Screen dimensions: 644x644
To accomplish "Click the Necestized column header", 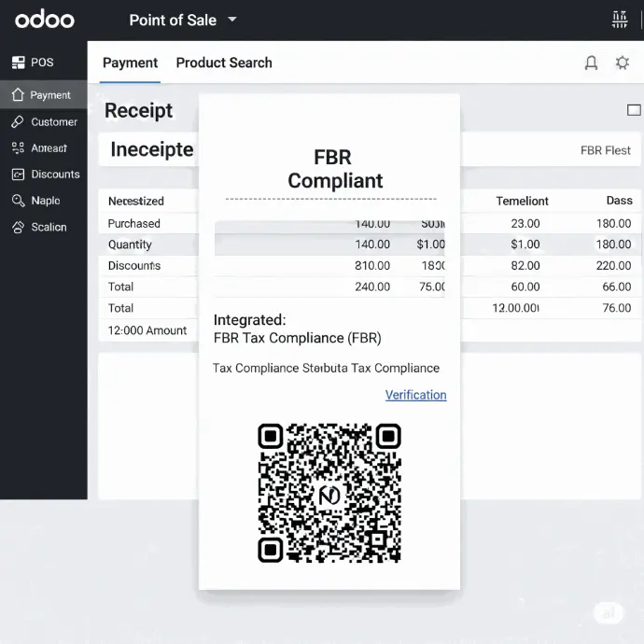I will point(136,201).
